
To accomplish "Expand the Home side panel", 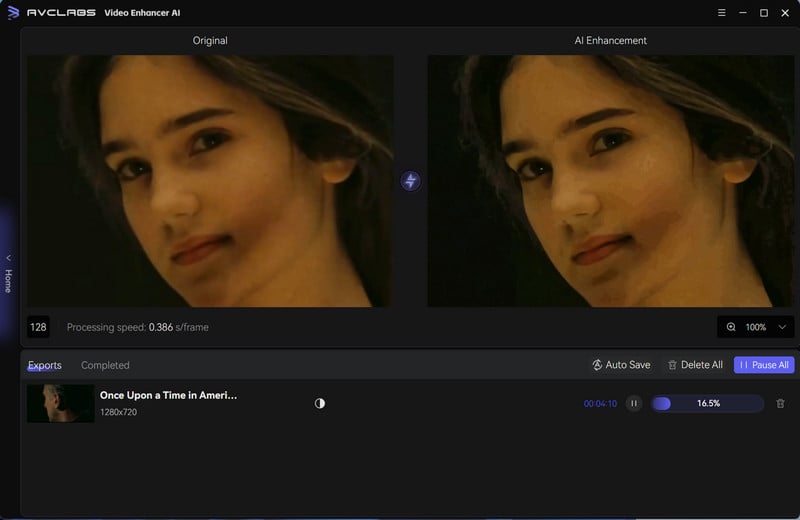I will (x=8, y=275).
